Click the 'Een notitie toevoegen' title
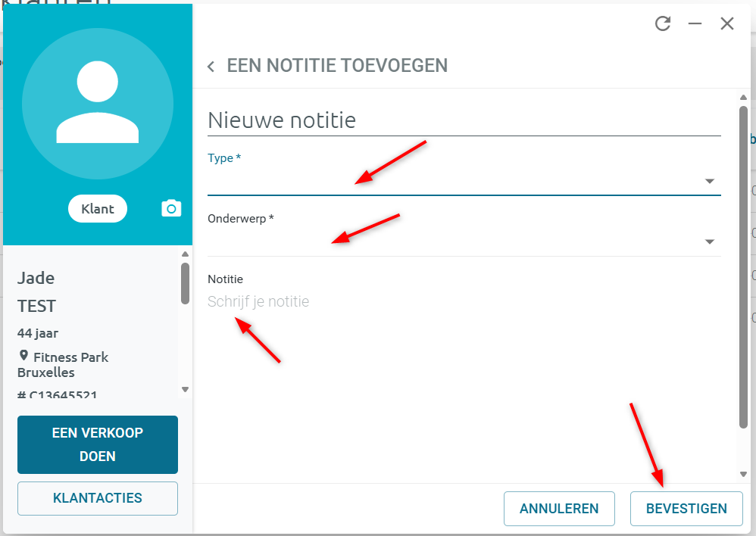This screenshot has width=756, height=536. click(x=338, y=66)
